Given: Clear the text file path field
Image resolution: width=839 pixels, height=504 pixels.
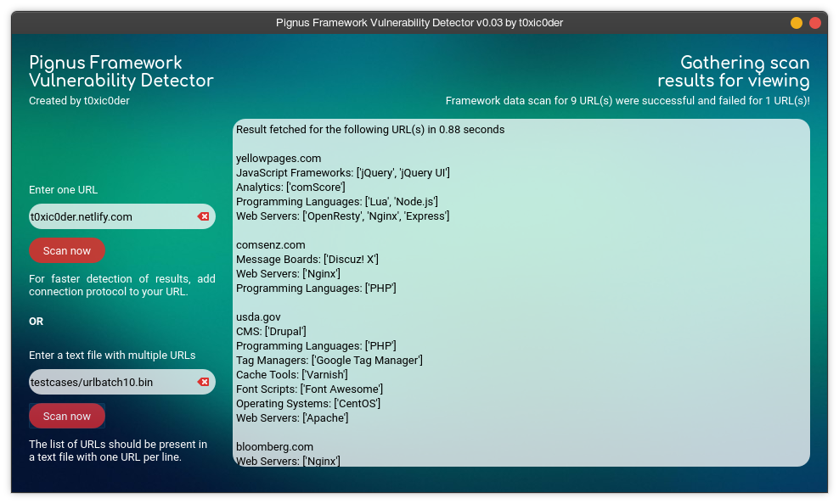Looking at the screenshot, I should 203,382.
